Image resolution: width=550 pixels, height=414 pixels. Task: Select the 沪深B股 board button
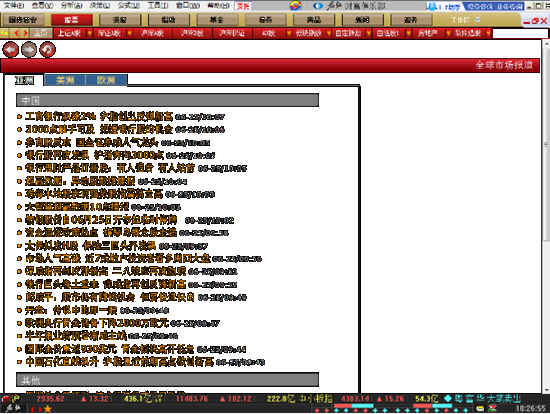coord(193,33)
